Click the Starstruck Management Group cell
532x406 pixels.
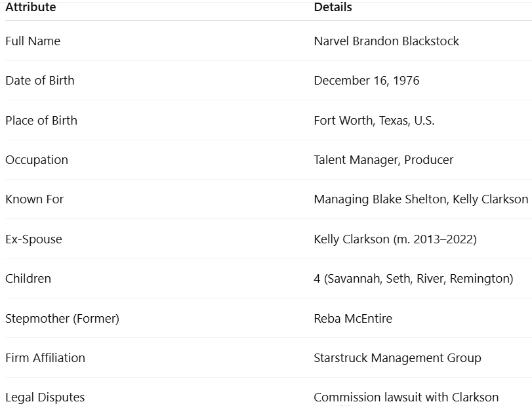tap(398, 358)
